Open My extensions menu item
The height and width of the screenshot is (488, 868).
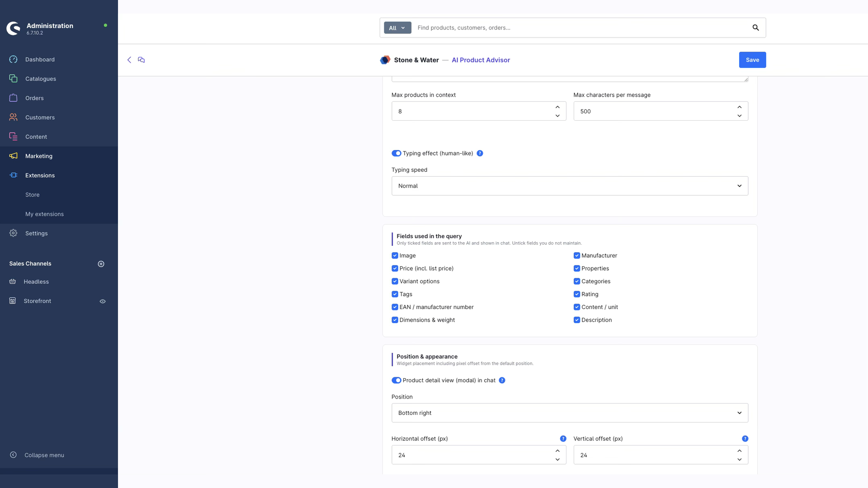pos(44,214)
